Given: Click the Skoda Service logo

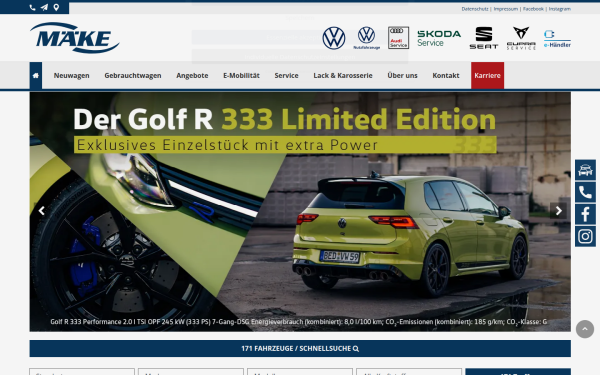Looking at the screenshot, I should point(439,38).
